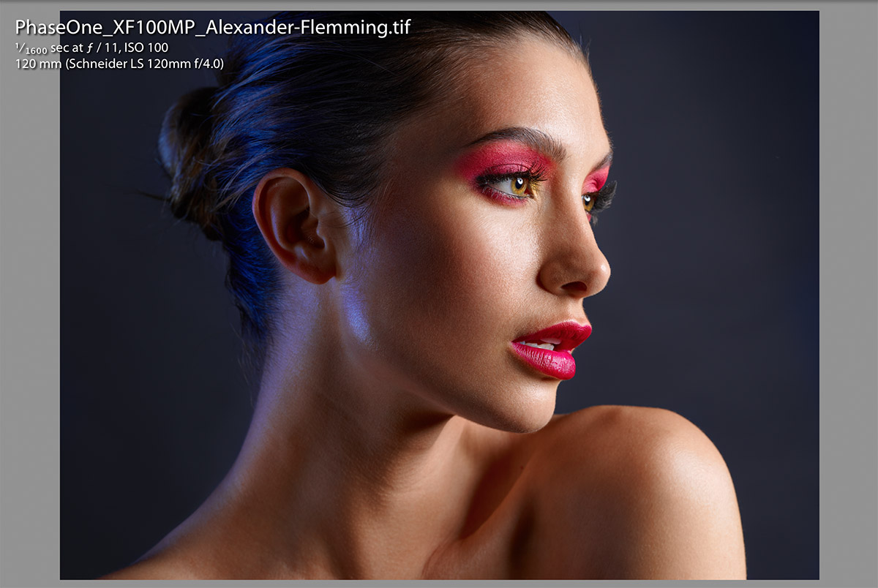878x588 pixels.
Task: Click the gray canvas right of photo
Action: click(x=849, y=293)
